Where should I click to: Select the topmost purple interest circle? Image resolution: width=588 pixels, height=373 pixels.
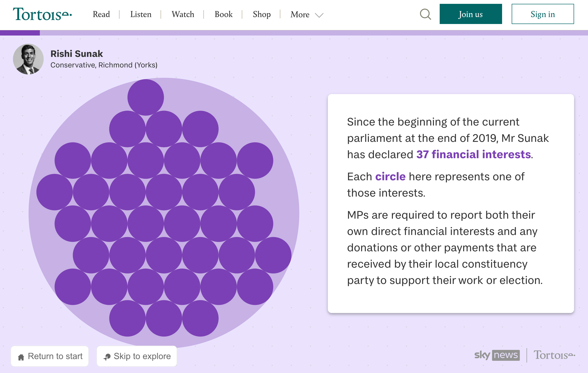(x=145, y=97)
